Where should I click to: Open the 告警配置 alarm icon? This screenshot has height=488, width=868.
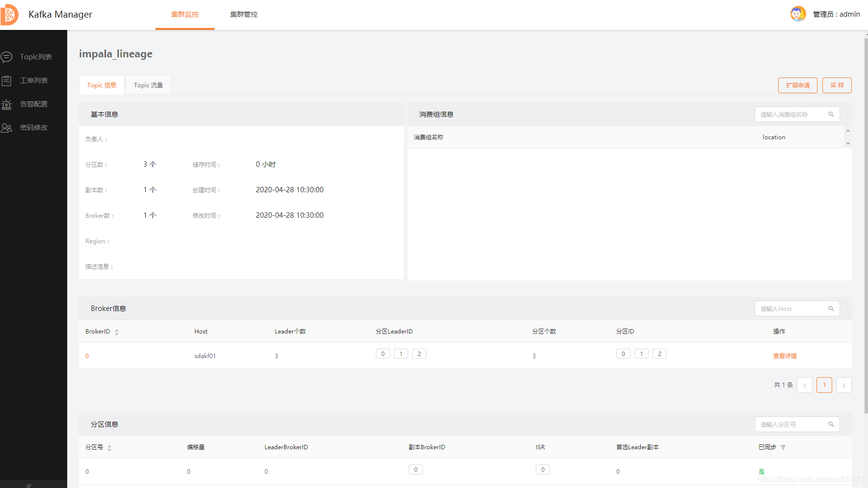6,104
